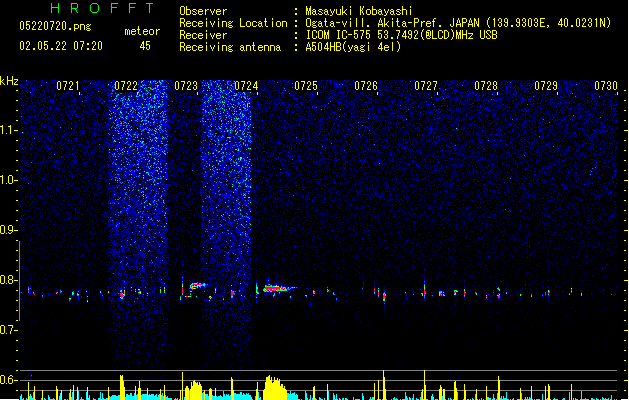Click the 'meteor' label
This screenshot has height=400, width=629.
click(142, 31)
